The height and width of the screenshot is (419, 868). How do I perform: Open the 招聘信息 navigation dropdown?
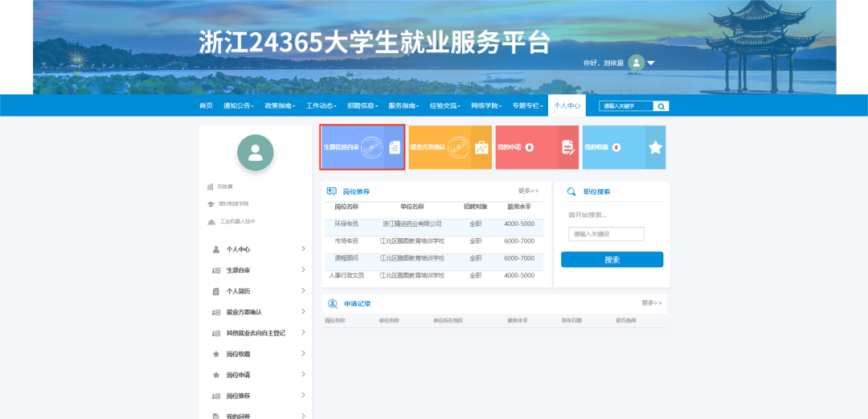362,106
